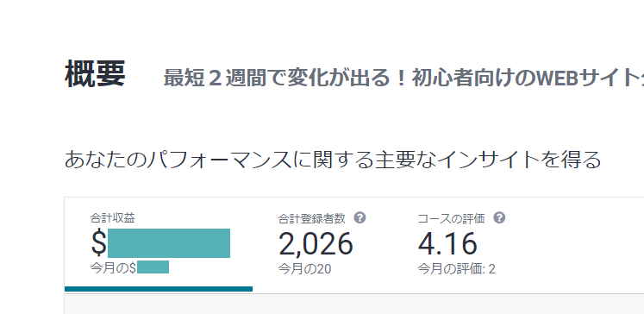Click the あなたのパフォーマンスに関する subtitle text
Screen dimensions: 644x314
click(333, 160)
